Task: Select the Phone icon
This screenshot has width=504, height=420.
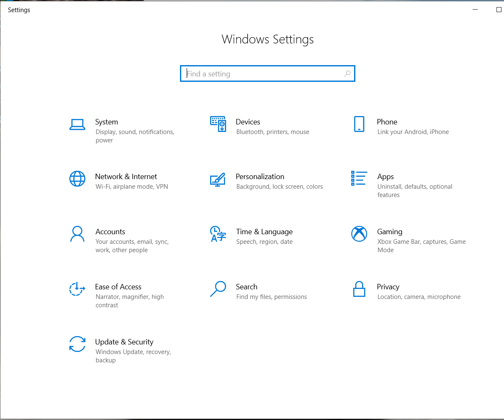Action: [359, 124]
